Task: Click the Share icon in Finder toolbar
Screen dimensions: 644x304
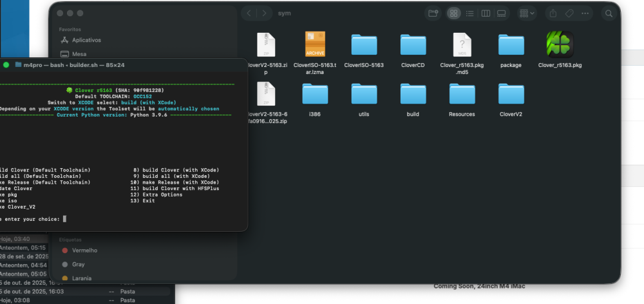Action: click(x=553, y=13)
